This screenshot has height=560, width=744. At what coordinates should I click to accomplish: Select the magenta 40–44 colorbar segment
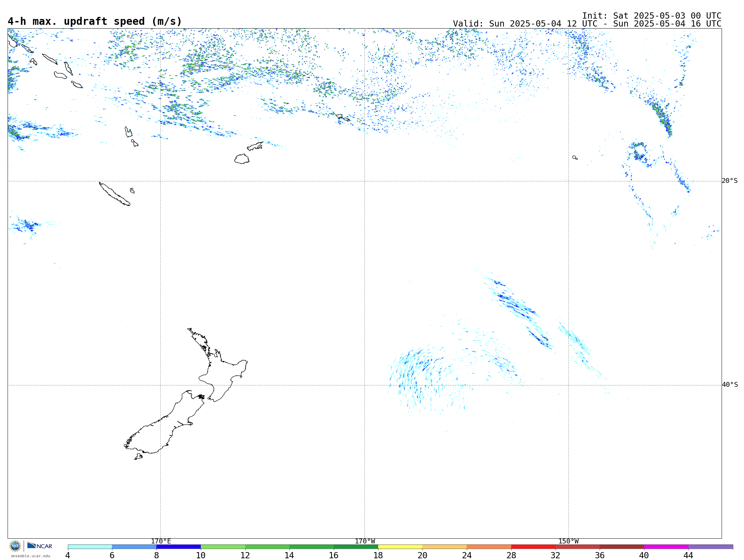tap(666, 547)
